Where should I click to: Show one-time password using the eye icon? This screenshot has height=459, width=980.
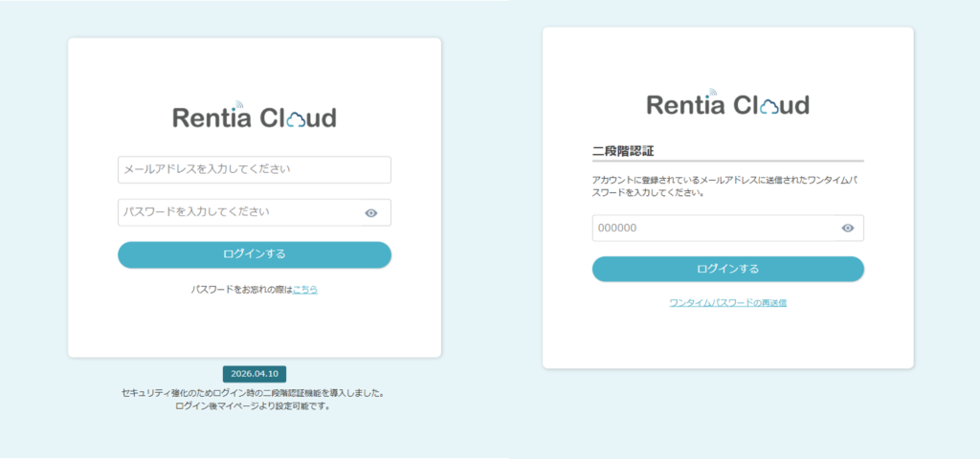click(x=847, y=228)
